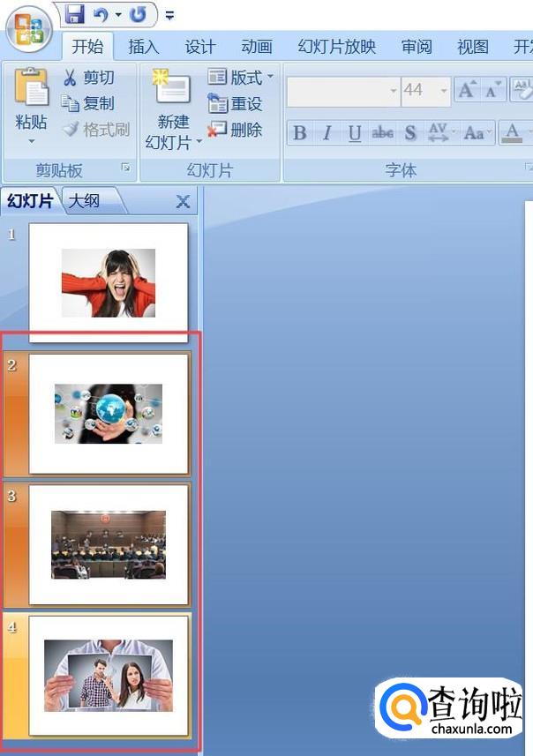Select slide 2 with globe image
Viewport: 533px width, 756px height.
coord(109,414)
